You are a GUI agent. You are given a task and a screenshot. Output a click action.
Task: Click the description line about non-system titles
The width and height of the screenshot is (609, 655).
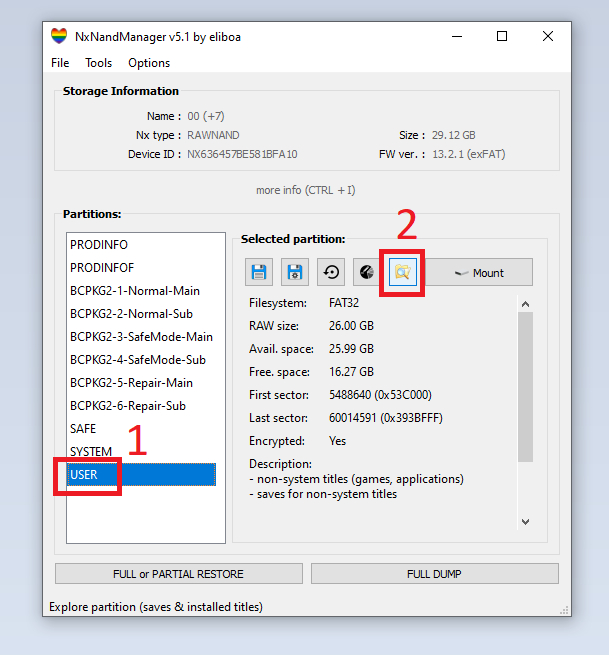coord(356,479)
